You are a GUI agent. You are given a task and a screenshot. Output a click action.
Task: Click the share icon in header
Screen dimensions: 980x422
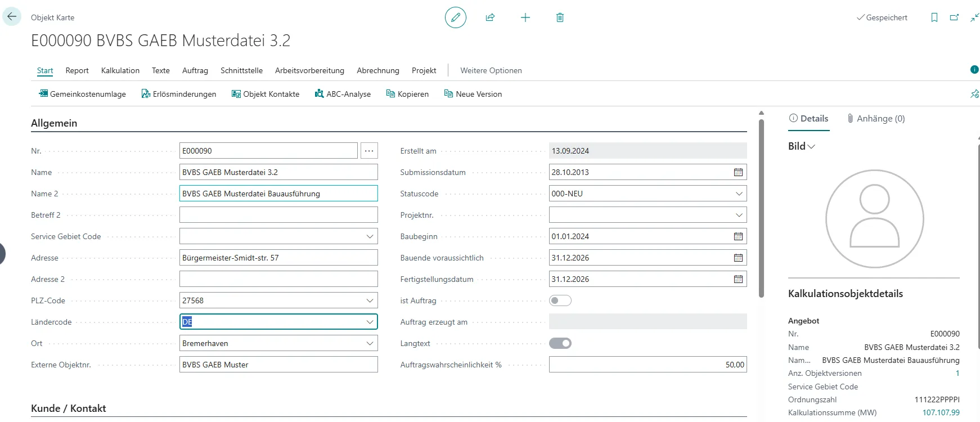click(x=490, y=17)
